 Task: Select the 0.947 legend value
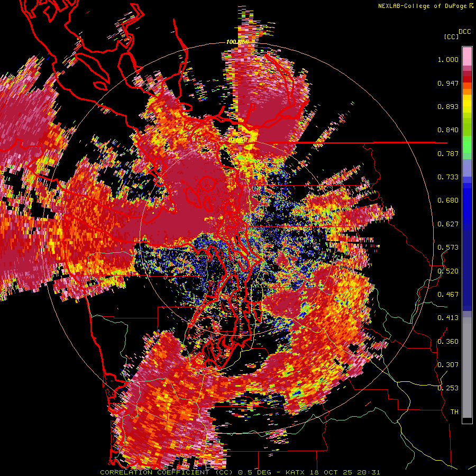tap(448, 83)
